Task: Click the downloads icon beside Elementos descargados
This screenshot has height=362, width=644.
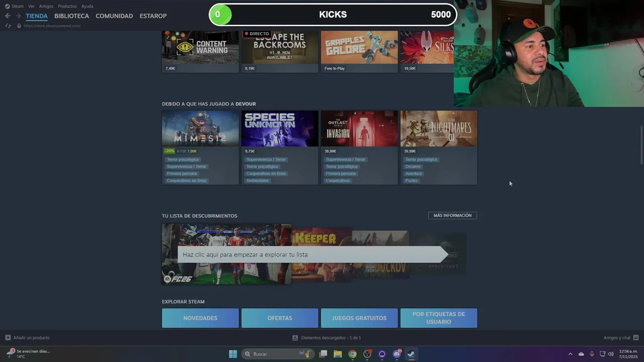Action: click(x=295, y=337)
